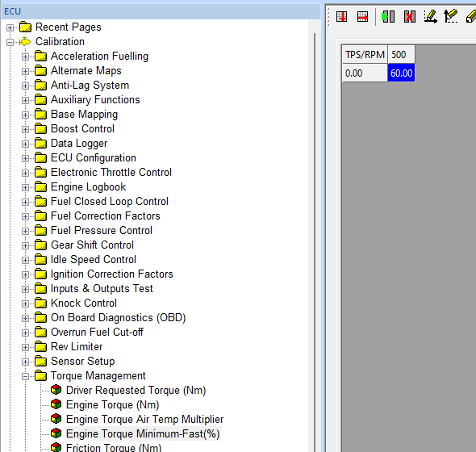Expand the Electronic Throttle Control folder
The image size is (476, 452).
(x=26, y=174)
